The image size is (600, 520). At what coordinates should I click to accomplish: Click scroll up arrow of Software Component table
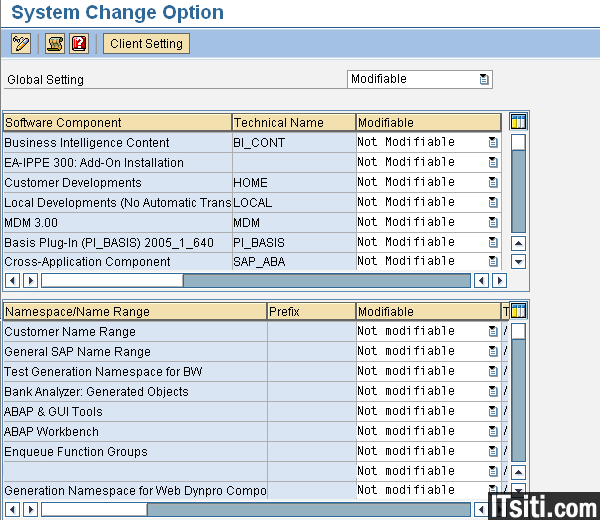pyautogui.click(x=518, y=243)
